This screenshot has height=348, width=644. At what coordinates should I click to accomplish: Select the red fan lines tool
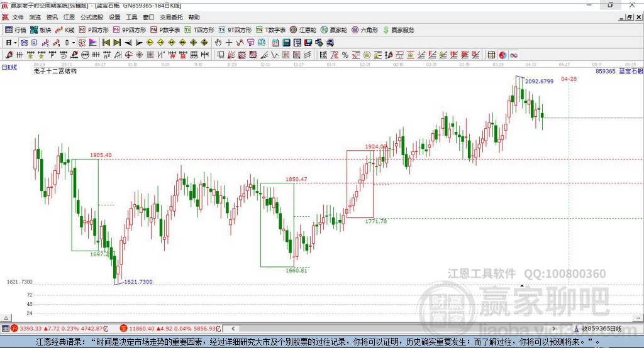(231, 55)
